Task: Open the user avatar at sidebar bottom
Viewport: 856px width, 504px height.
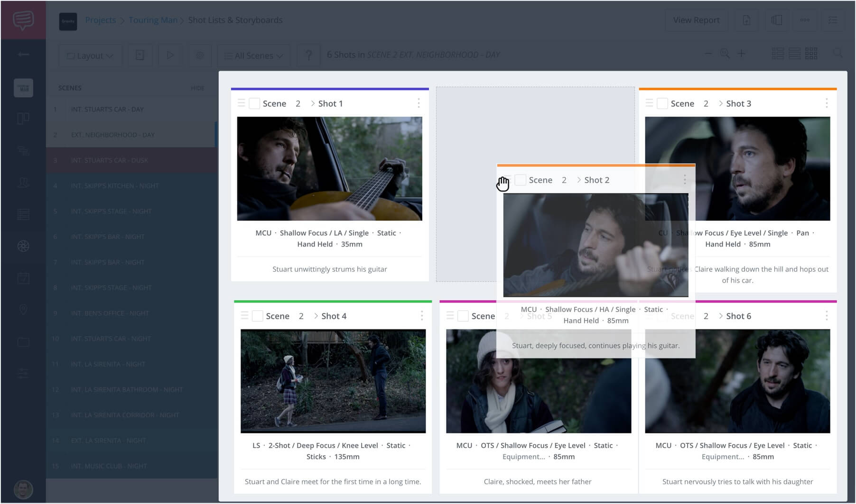Action: 23,489
